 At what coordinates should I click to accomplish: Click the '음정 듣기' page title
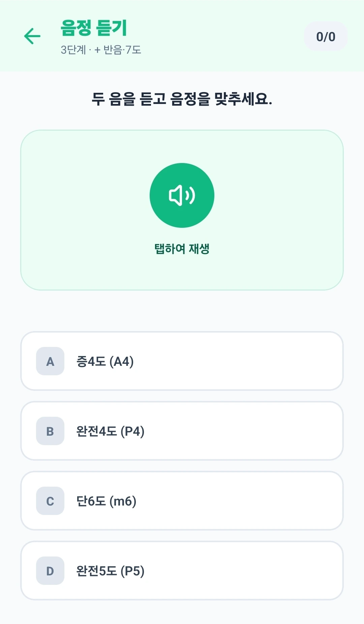point(94,28)
